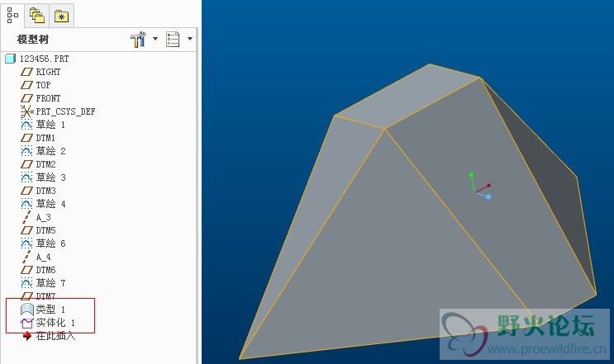The width and height of the screenshot is (614, 364).
Task: Open the Folder Browser tab
Action: pyautogui.click(x=37, y=16)
